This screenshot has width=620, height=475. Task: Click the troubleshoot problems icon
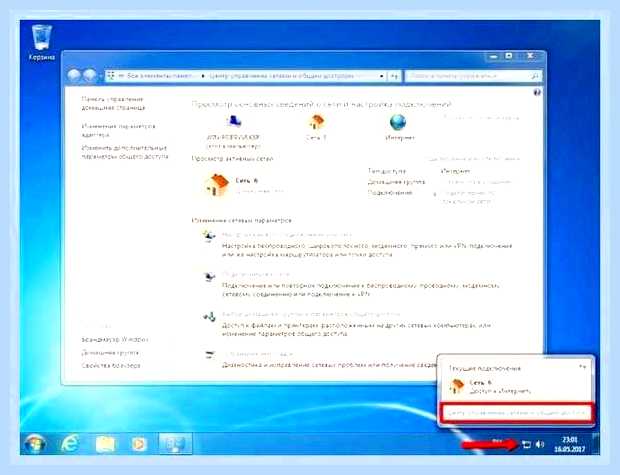coord(209,355)
